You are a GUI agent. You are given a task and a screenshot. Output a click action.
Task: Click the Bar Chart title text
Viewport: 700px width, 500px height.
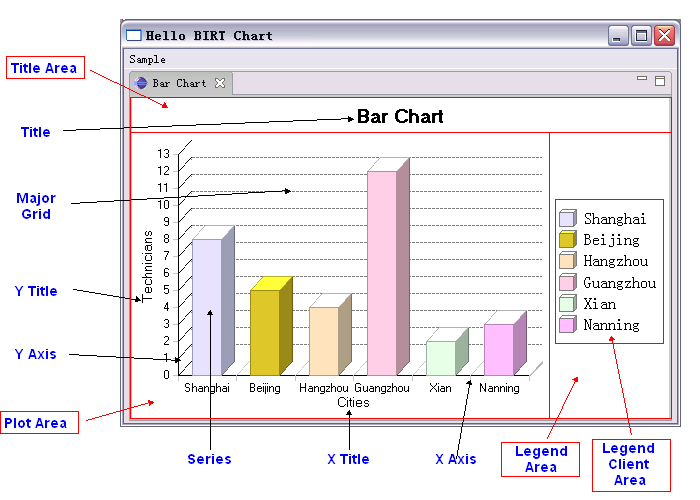[400, 117]
